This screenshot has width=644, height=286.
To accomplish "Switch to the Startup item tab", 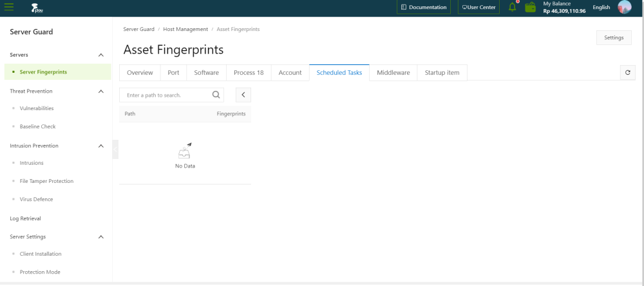I will (442, 73).
